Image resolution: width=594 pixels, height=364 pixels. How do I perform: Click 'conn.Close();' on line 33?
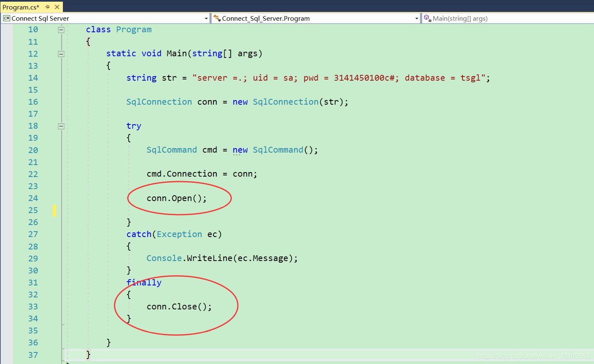179,307
